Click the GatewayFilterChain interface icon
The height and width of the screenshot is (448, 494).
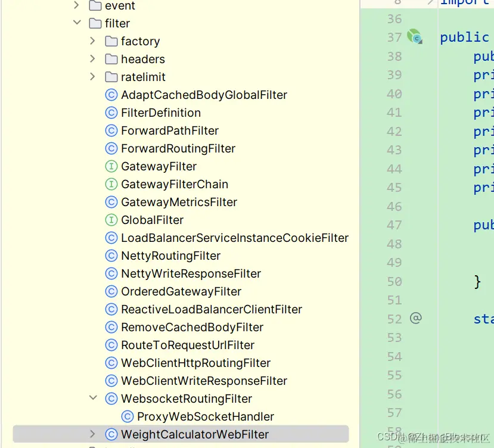coord(111,184)
